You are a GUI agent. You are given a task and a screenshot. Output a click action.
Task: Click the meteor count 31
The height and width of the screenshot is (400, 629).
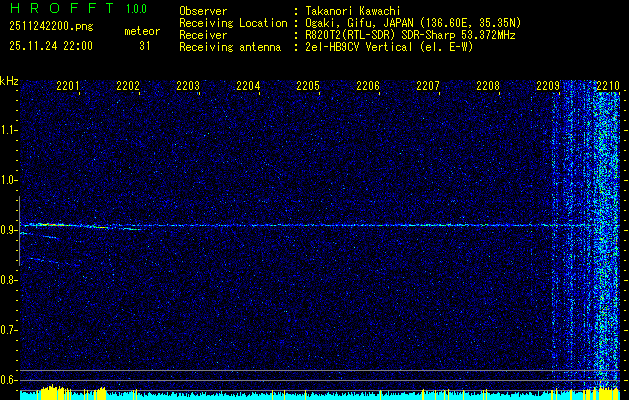click(145, 46)
